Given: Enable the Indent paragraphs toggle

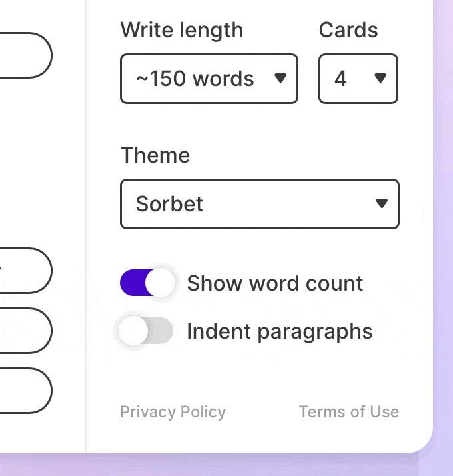Looking at the screenshot, I should (146, 331).
